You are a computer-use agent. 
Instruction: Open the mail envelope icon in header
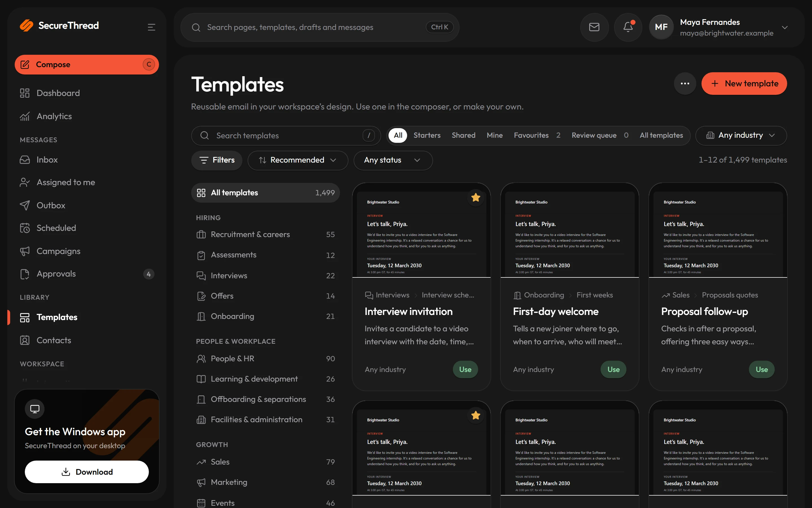click(x=594, y=27)
